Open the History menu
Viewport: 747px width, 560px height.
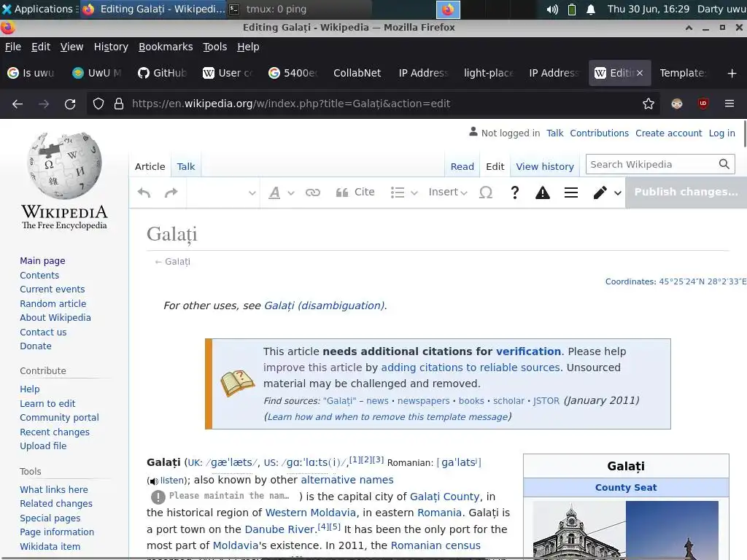point(111,47)
